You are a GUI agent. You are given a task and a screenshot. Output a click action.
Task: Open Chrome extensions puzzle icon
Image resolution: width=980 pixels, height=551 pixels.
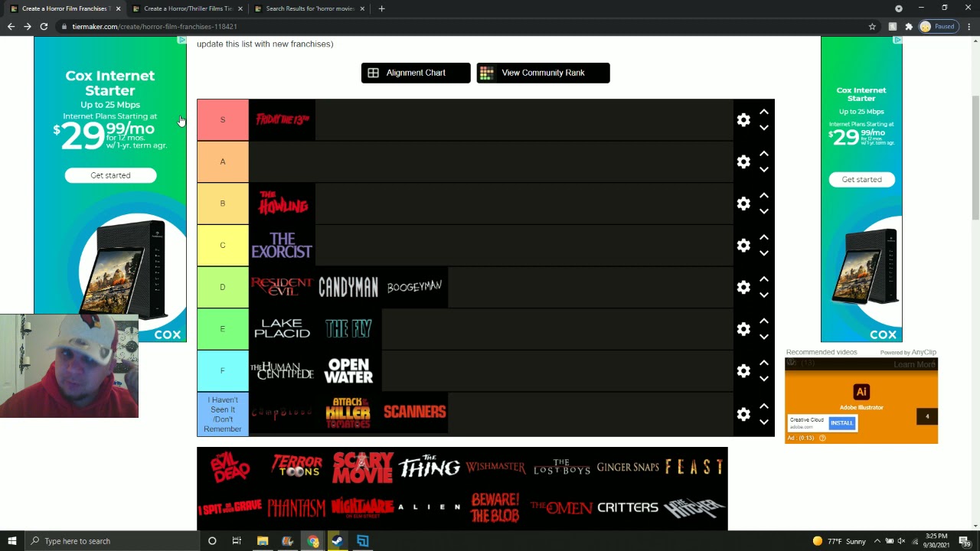[909, 26]
